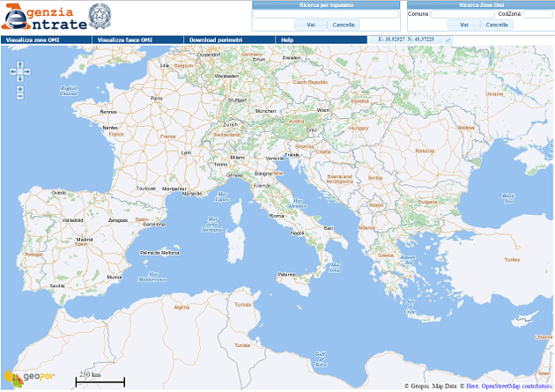Open the Download perimetri menu
The width and height of the screenshot is (555, 392).
tap(230, 40)
